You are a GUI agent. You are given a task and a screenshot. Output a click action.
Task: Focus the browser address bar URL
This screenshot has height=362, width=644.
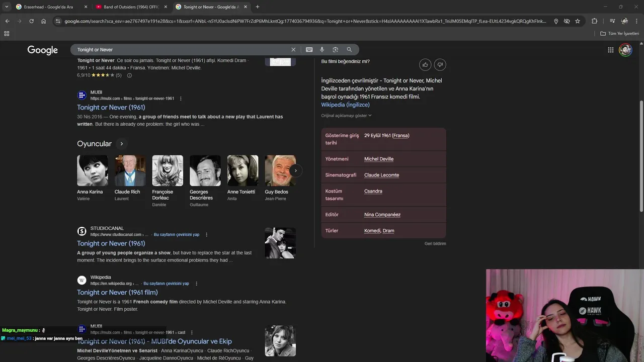[x=305, y=21]
